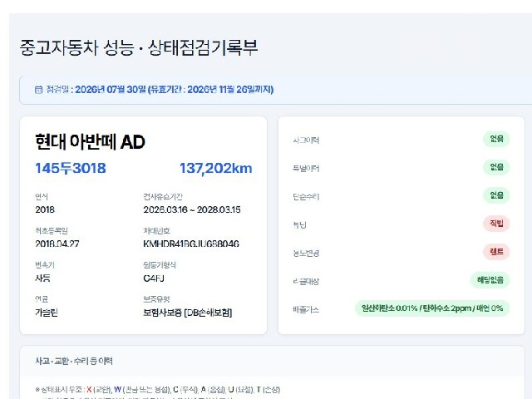Click the plate number 145두3018
The height and width of the screenshot is (399, 532).
point(71,168)
